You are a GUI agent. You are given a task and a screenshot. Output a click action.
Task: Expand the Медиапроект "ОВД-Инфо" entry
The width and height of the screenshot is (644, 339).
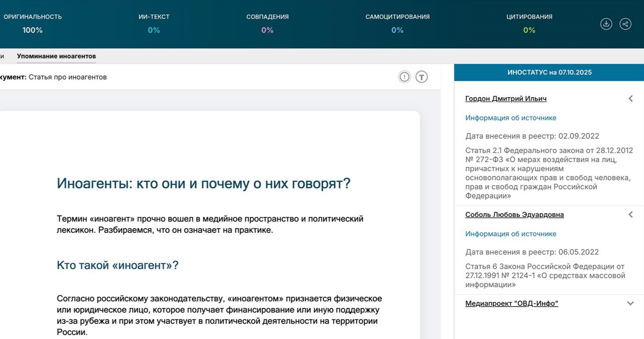click(x=630, y=303)
